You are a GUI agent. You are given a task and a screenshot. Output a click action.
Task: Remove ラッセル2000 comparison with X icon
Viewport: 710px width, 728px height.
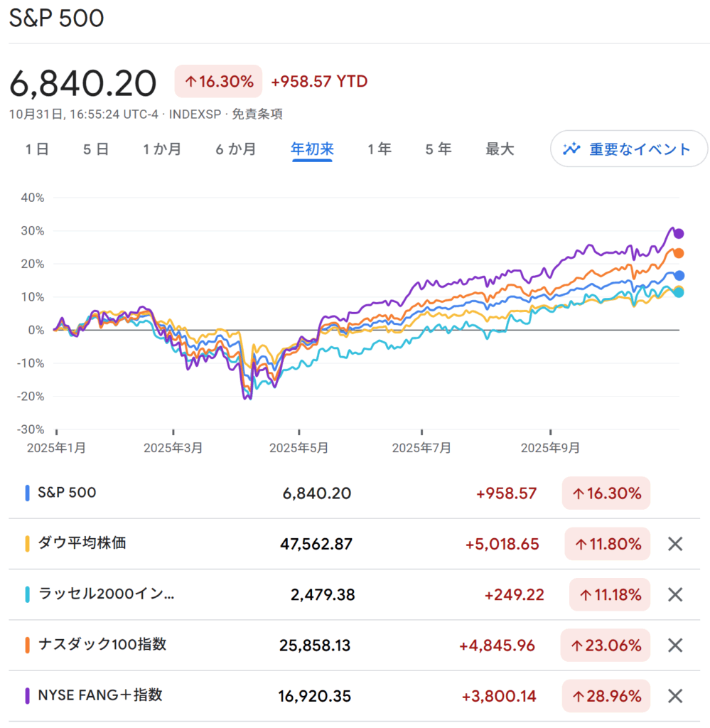(x=675, y=594)
